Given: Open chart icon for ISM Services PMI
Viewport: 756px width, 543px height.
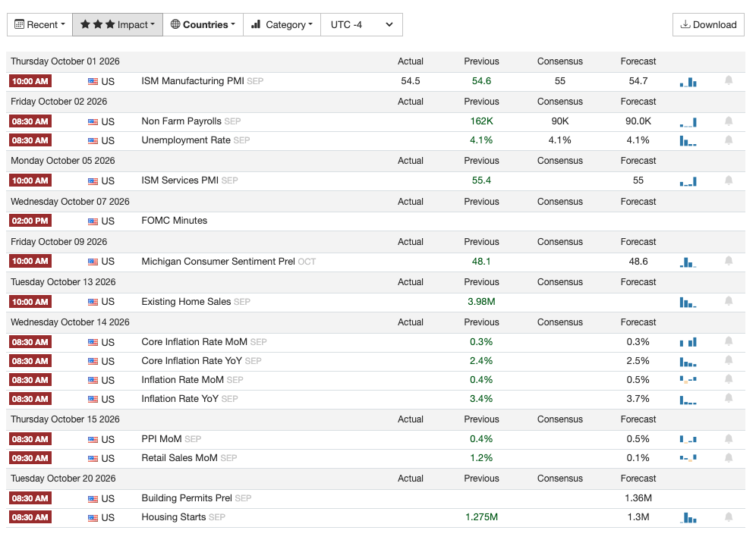Looking at the screenshot, I should point(688,182).
